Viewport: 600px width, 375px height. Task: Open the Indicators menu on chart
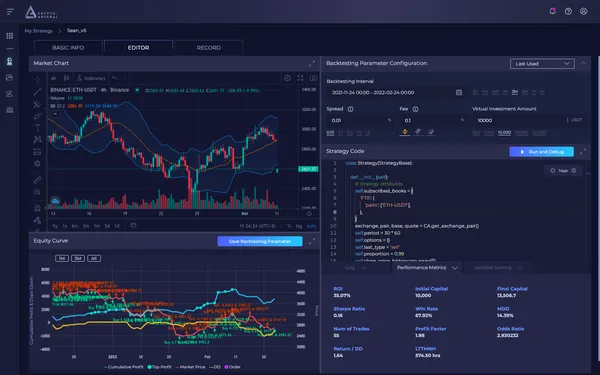click(91, 78)
